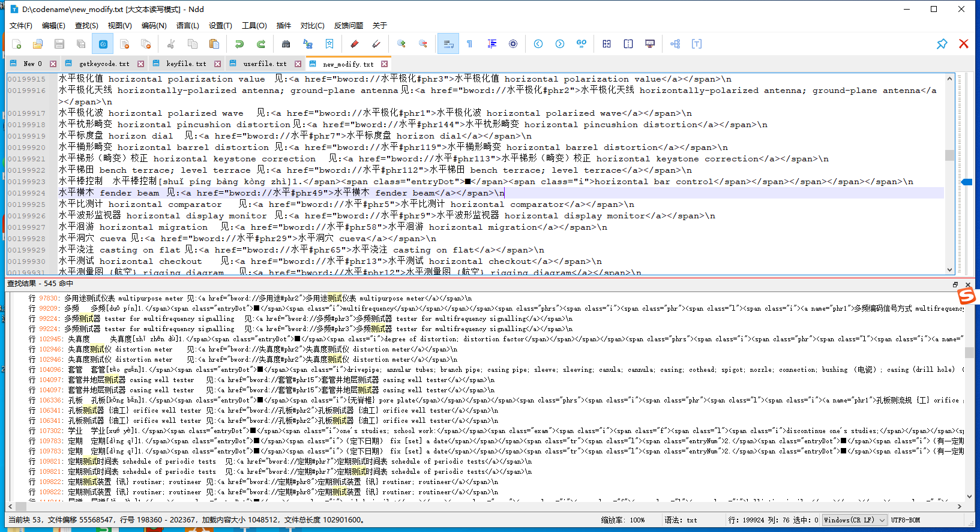This screenshot has height=532, width=980.
Task: Open the 编辑(E) menu
Action: click(53, 25)
